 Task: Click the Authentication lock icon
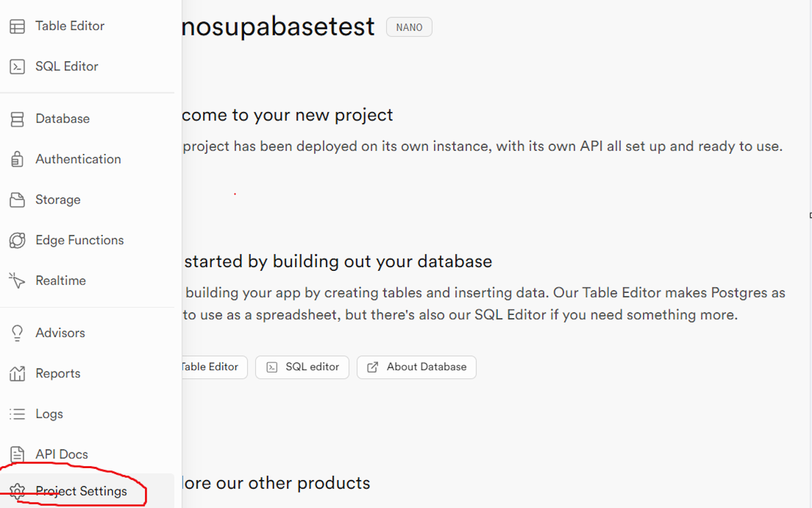(x=17, y=160)
